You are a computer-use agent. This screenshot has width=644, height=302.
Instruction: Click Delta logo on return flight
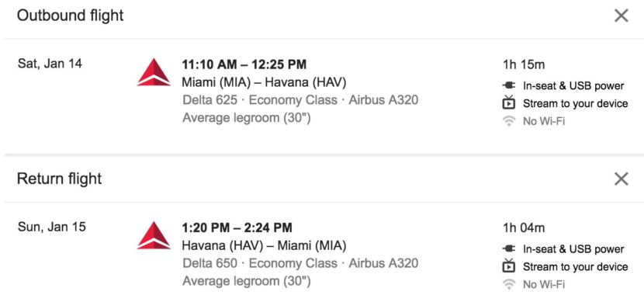tap(154, 235)
